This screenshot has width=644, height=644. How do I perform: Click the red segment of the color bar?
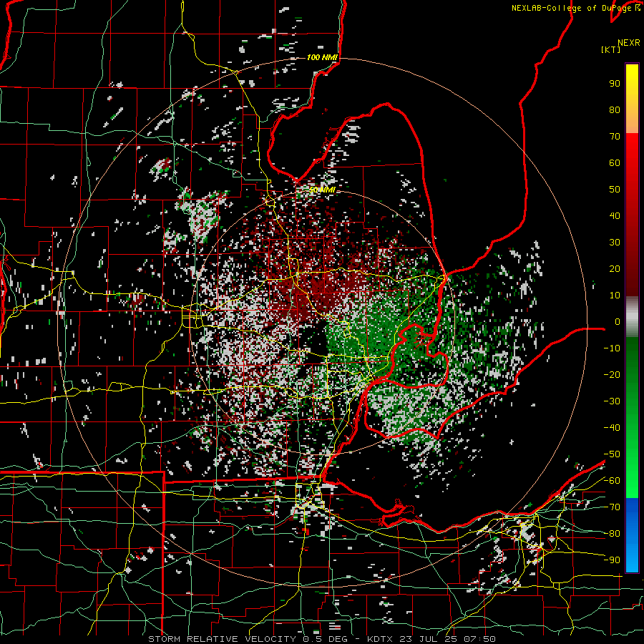click(x=632, y=215)
